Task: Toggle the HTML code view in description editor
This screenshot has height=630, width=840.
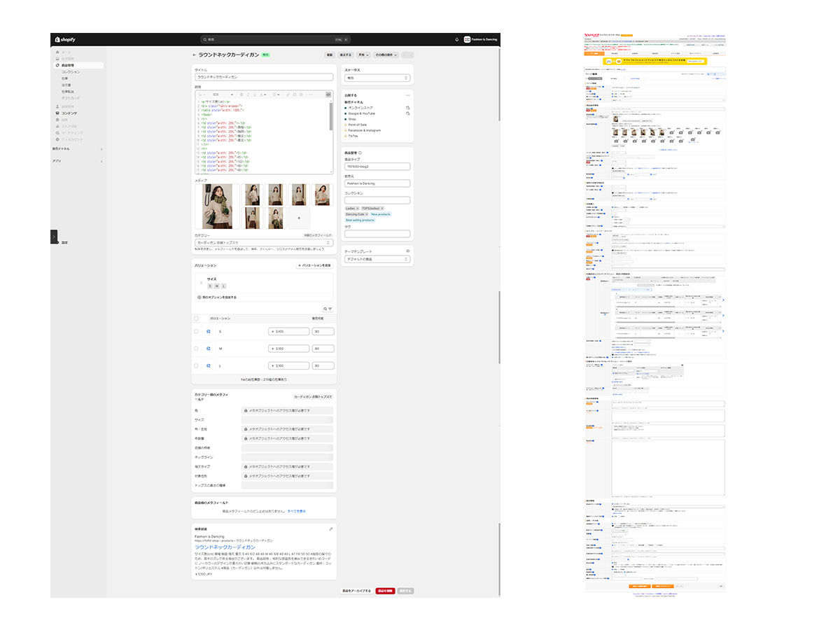Action: point(328,94)
